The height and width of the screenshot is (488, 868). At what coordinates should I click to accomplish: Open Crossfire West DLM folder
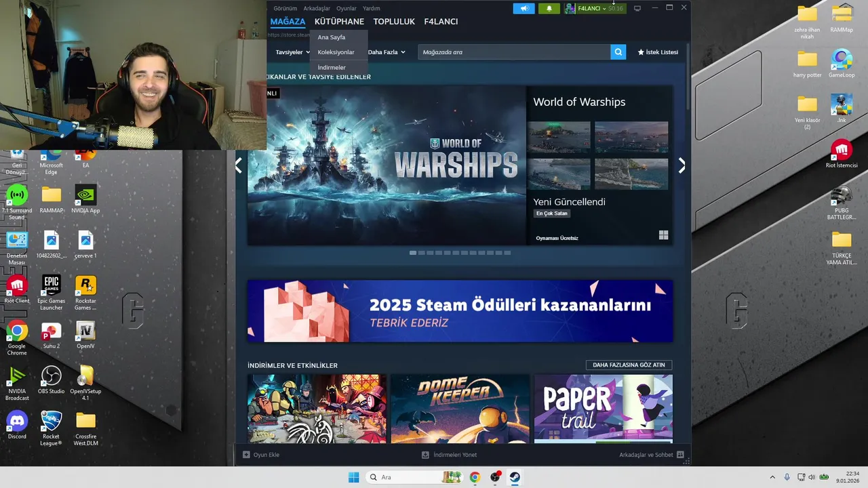pos(85,428)
